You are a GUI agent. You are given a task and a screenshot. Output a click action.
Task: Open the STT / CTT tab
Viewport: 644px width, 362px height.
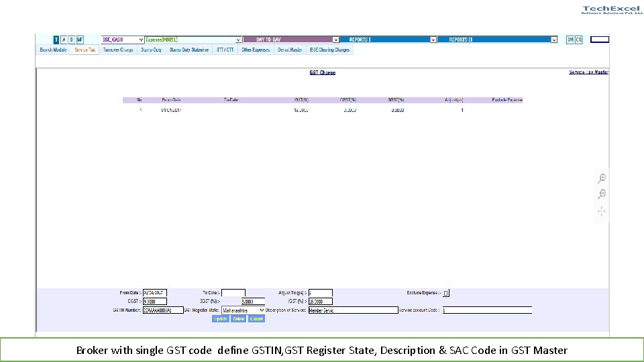tap(225, 50)
